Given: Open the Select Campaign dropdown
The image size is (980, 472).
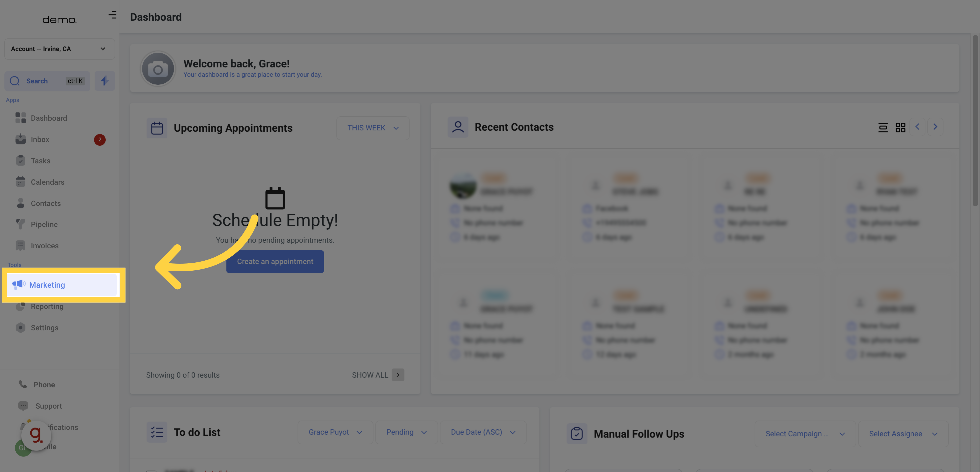Looking at the screenshot, I should click(x=805, y=434).
